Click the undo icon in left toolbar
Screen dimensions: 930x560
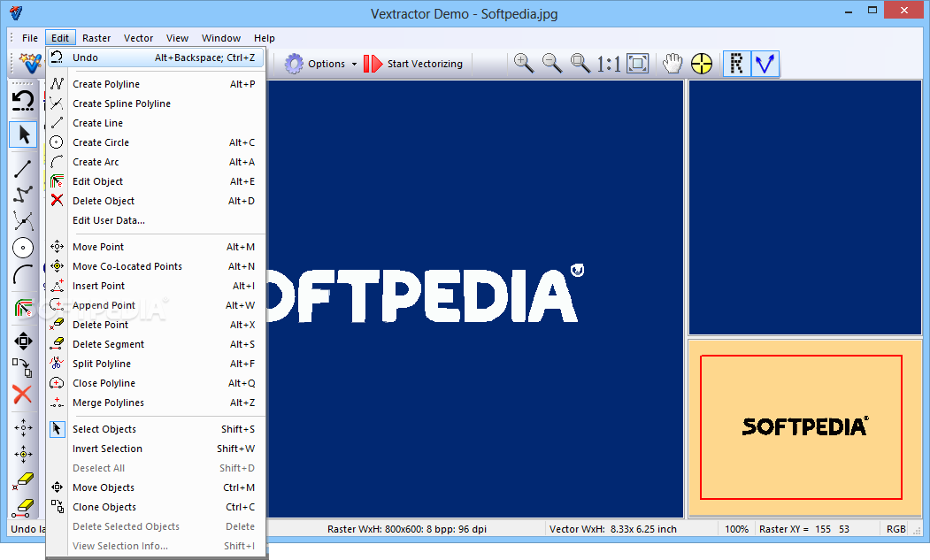point(23,100)
